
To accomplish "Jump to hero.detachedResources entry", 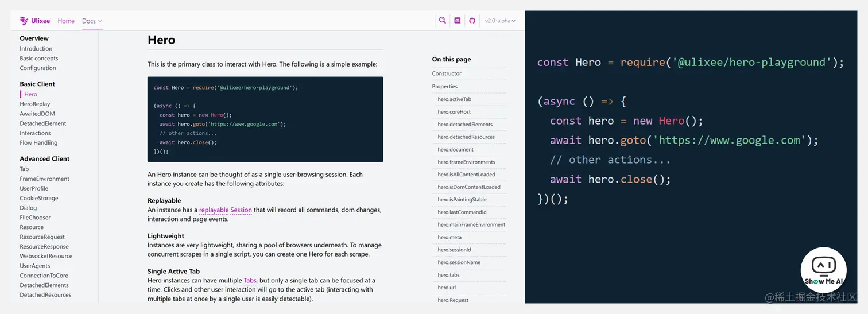I will pyautogui.click(x=466, y=137).
